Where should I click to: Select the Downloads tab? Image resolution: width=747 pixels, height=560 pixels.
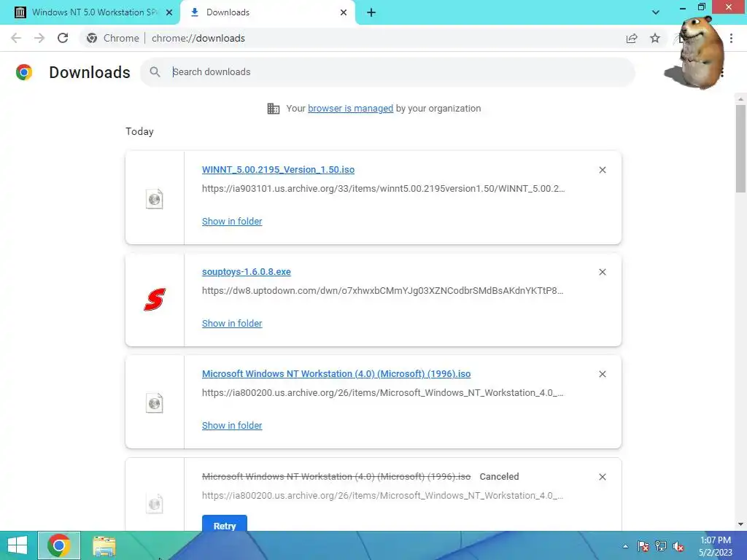click(x=267, y=12)
